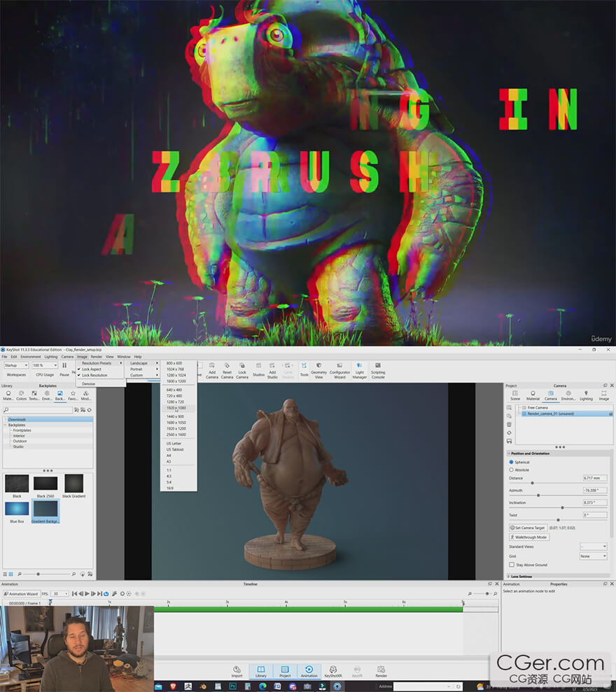Click the Import button in bottom toolbar
616x692 pixels.
(x=237, y=672)
